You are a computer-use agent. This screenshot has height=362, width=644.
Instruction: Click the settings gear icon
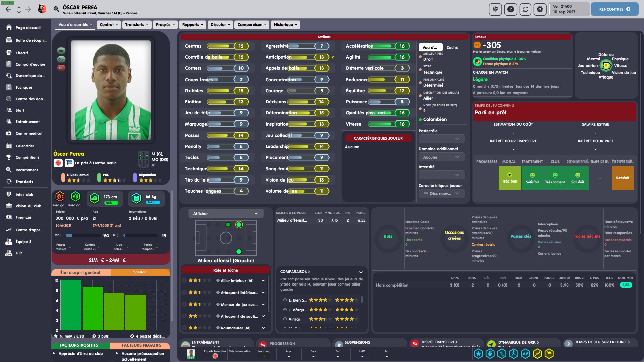[540, 9]
